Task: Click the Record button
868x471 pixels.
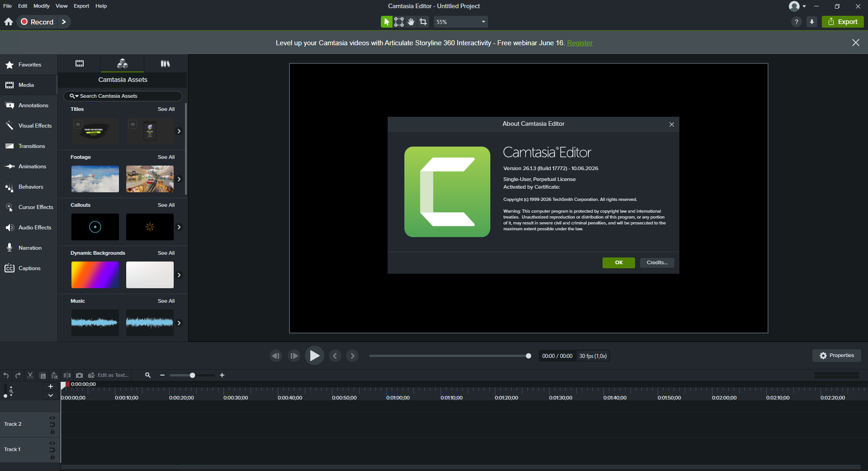Action: (37, 22)
